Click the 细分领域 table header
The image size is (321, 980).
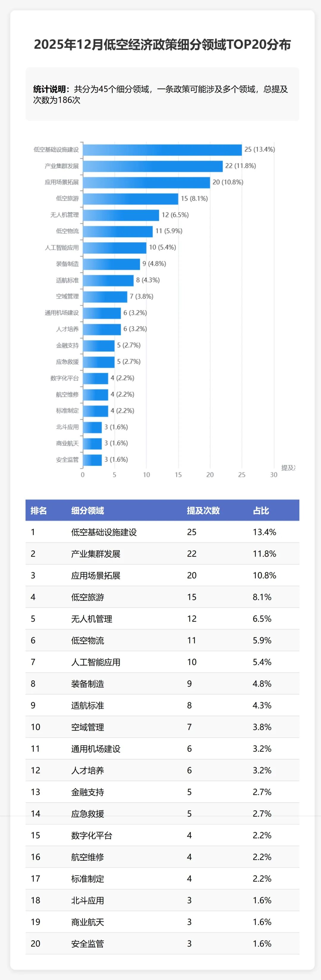88,511
